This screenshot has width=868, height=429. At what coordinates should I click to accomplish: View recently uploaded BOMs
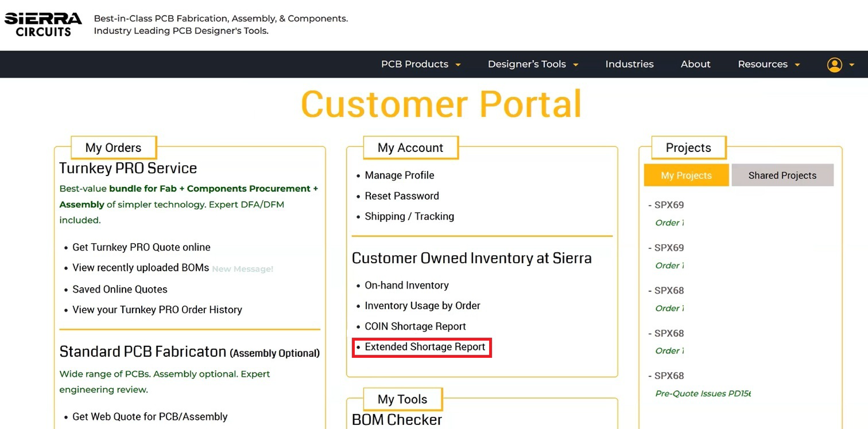pos(141,268)
